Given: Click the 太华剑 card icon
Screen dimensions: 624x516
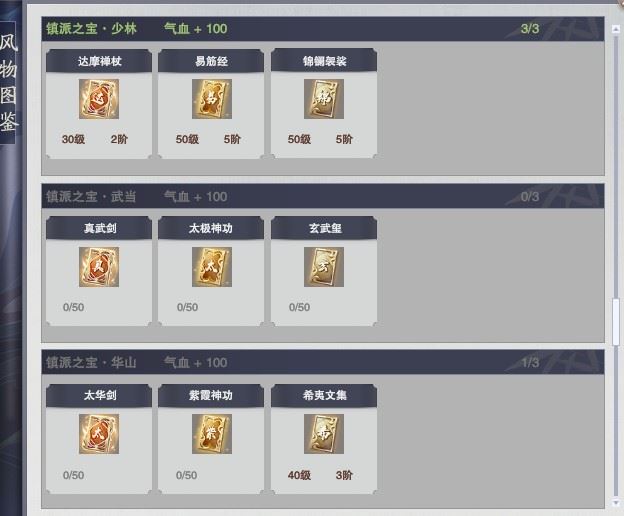Looking at the screenshot, I should pyautogui.click(x=99, y=434).
